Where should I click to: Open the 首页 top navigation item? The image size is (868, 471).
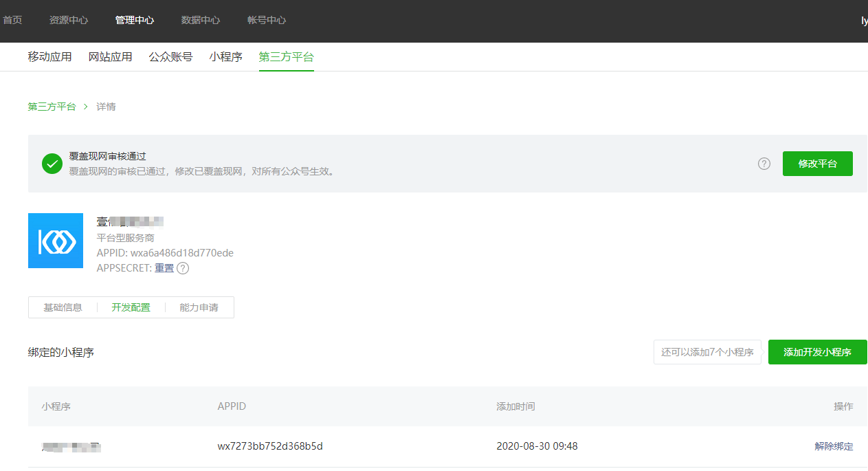pyautogui.click(x=12, y=20)
